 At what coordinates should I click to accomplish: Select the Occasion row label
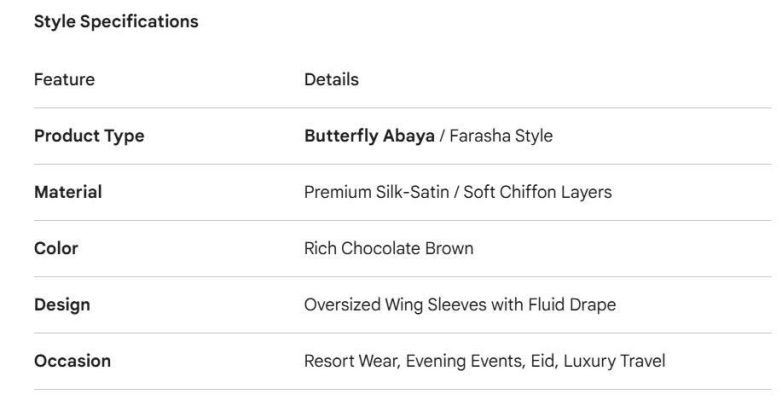tap(72, 361)
